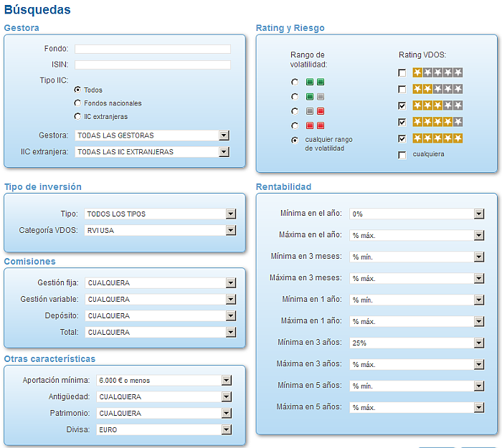Enable the cualquiera rating checkbox
The height and width of the screenshot is (448, 502).
point(402,155)
